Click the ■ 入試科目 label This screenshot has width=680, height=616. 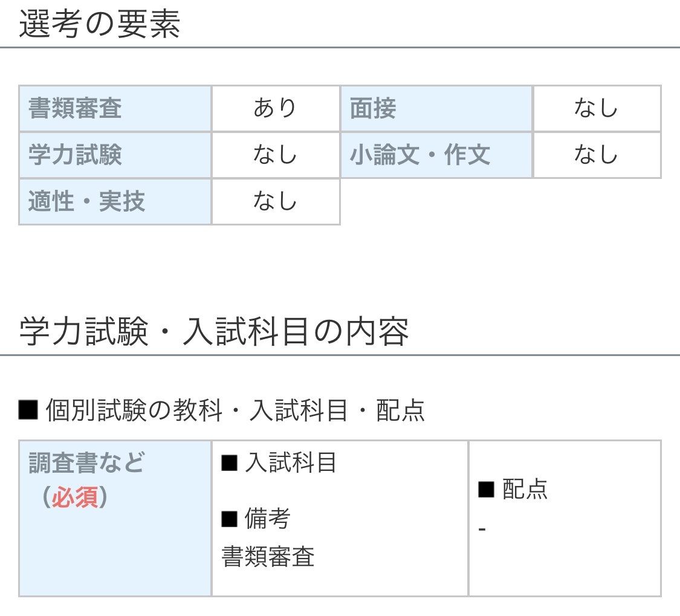click(279, 464)
